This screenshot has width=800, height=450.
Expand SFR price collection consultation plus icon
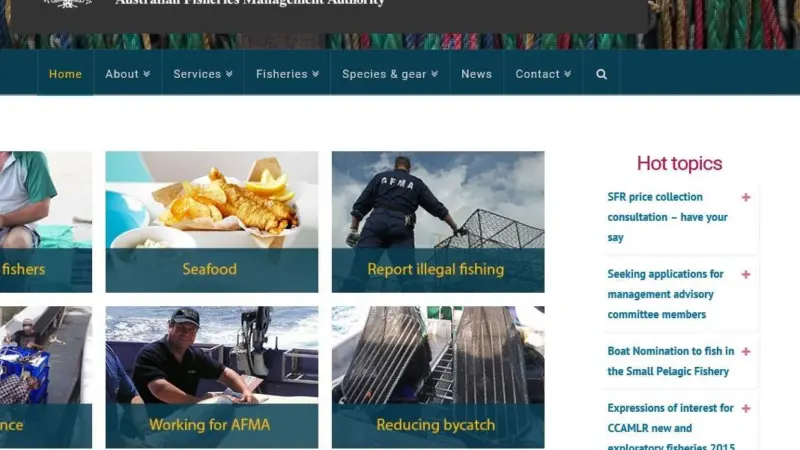746,197
